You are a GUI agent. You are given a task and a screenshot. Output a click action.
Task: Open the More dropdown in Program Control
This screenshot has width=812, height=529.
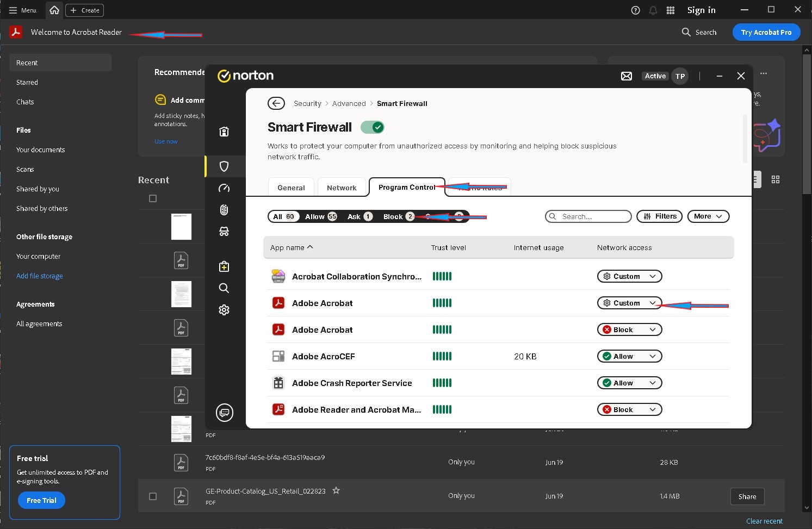pos(708,216)
